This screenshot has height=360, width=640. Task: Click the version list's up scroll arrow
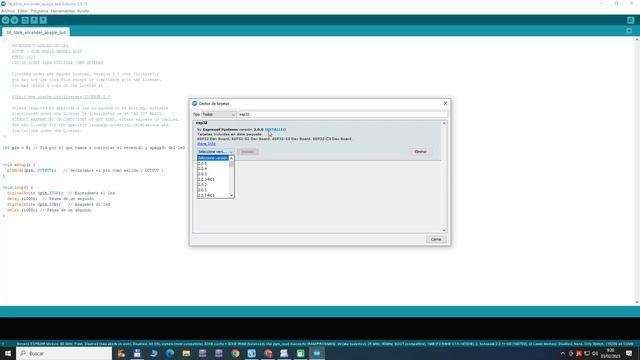(231, 158)
